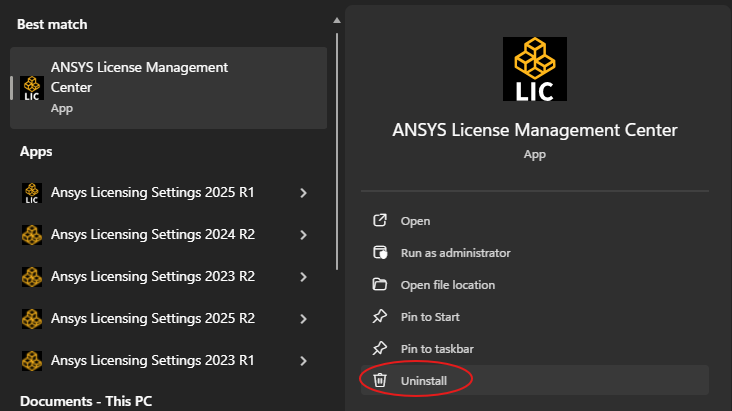
Task: Click the large ANSYS LIC app logo
Action: click(534, 69)
